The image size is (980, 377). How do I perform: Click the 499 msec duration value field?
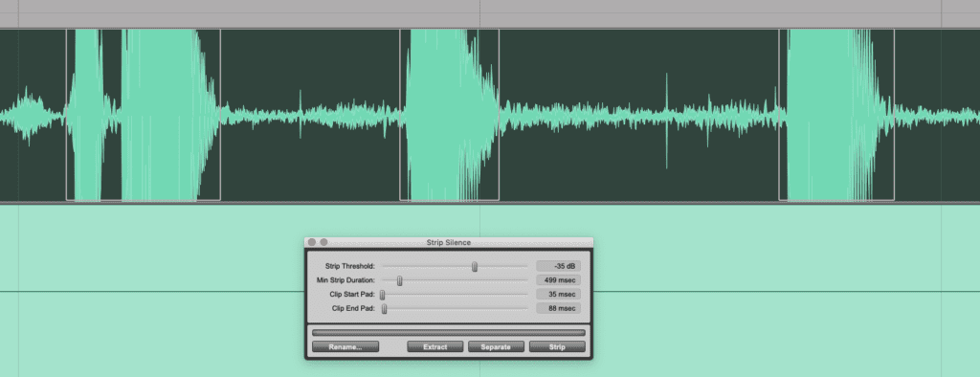click(x=558, y=280)
